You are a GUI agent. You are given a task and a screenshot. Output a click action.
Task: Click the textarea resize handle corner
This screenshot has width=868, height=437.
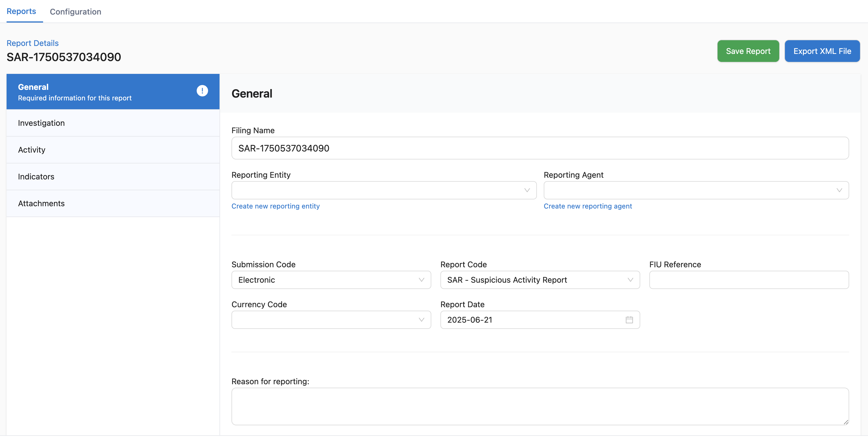[846, 422]
